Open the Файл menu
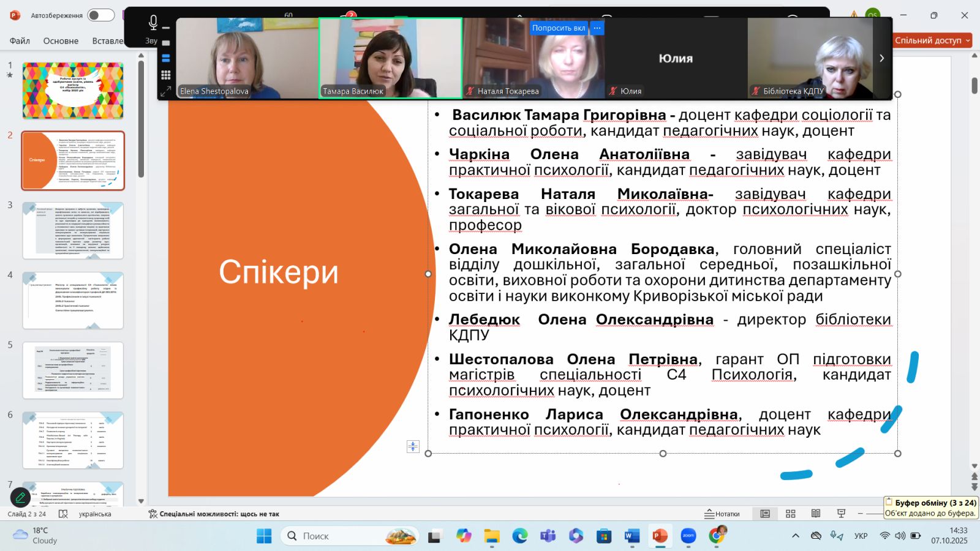The height and width of the screenshot is (551, 980). click(x=20, y=41)
